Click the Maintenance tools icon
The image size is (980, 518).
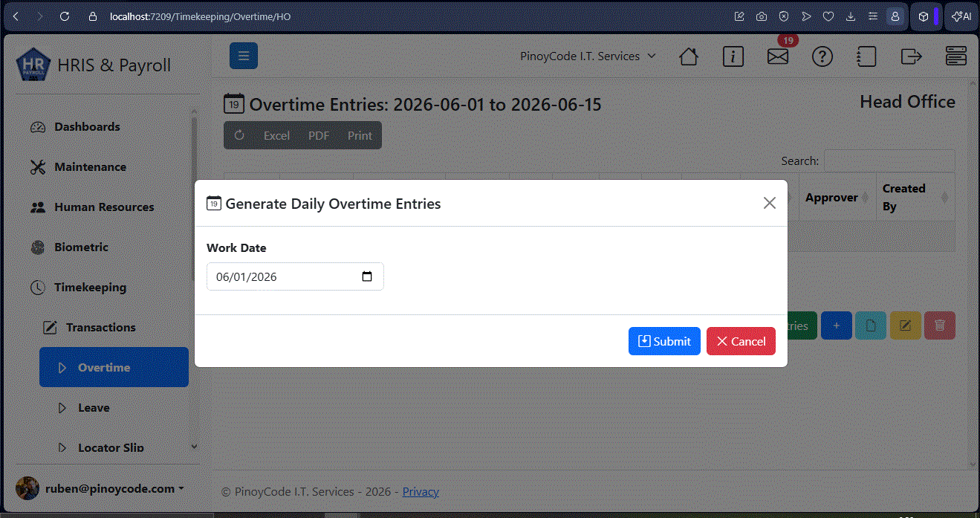tap(38, 167)
